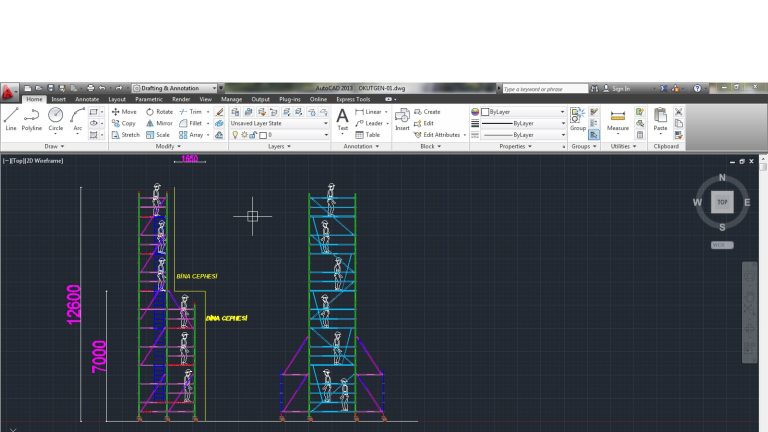Click the Insert block icon
Image resolution: width=768 pixels, height=432 pixels.
tap(402, 118)
